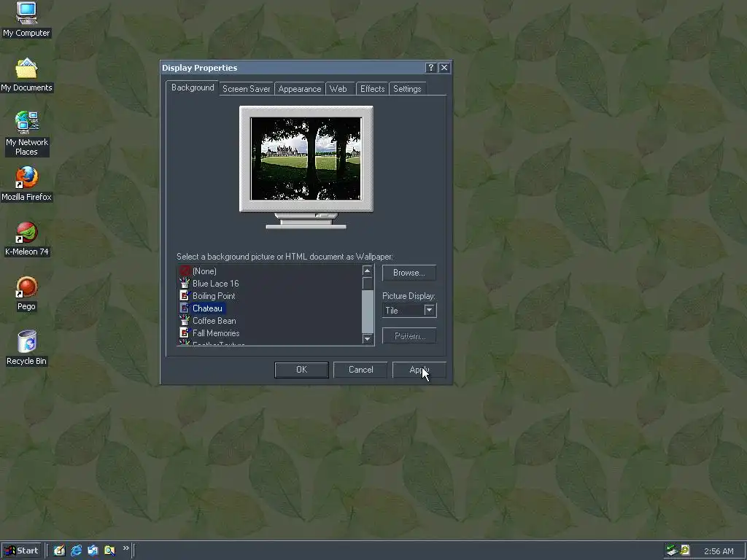Select Chateau wallpaper entry
The width and height of the screenshot is (747, 560).
[207, 308]
